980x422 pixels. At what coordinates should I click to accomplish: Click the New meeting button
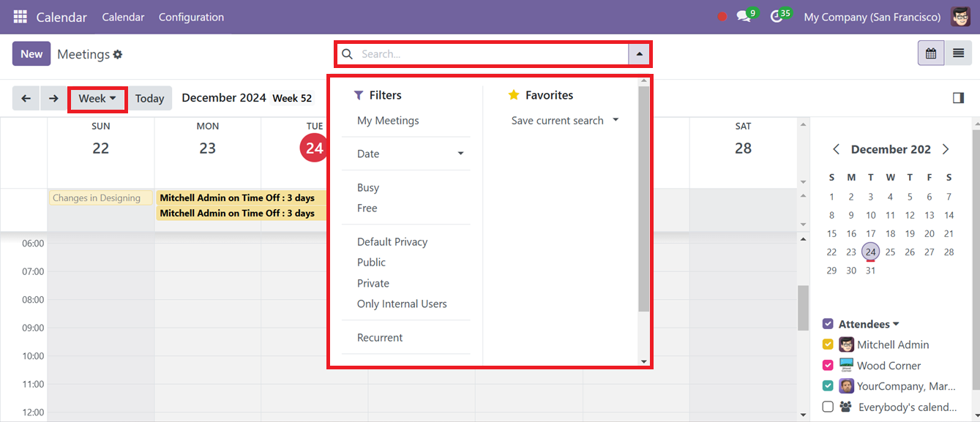(x=31, y=54)
